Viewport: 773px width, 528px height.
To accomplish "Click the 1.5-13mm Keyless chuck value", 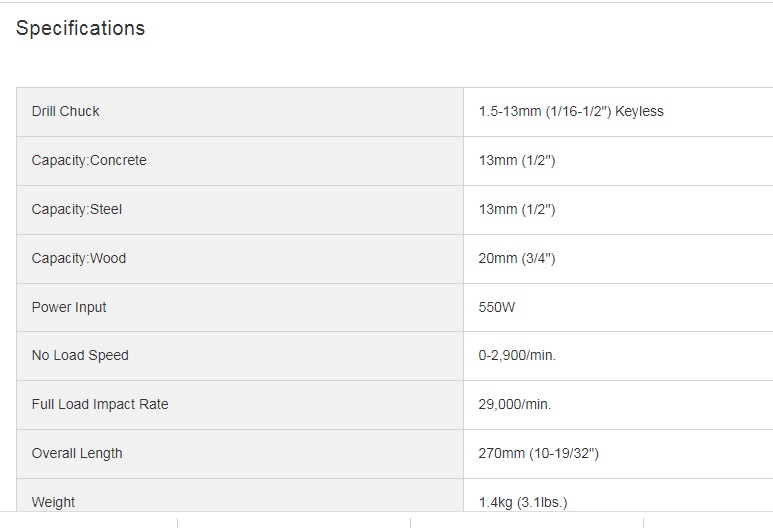I will click(571, 111).
